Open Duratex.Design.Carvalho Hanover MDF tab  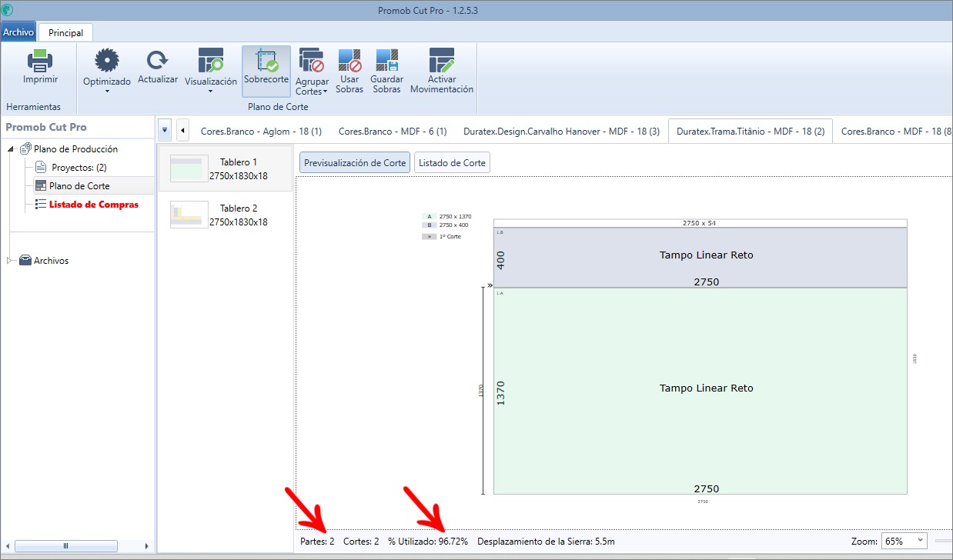(x=561, y=132)
